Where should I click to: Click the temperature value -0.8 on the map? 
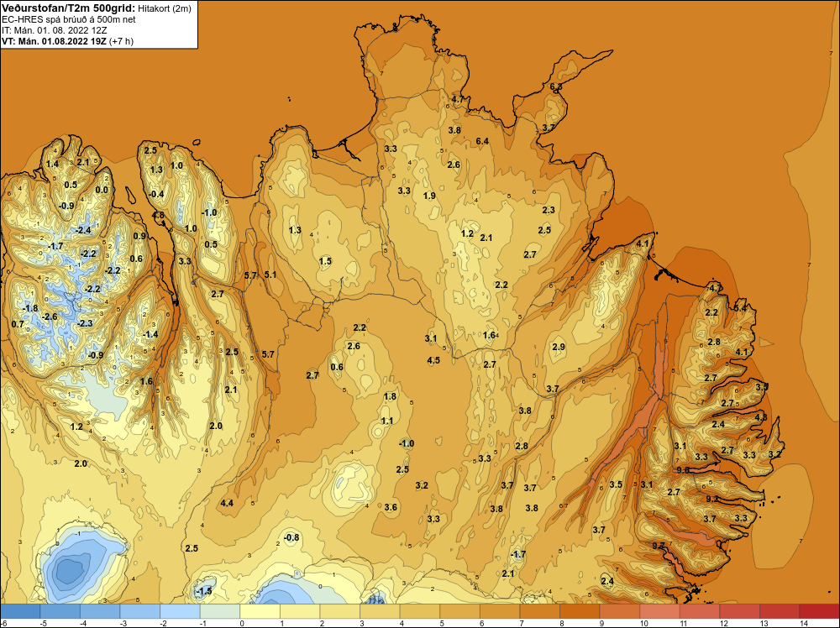[291, 537]
